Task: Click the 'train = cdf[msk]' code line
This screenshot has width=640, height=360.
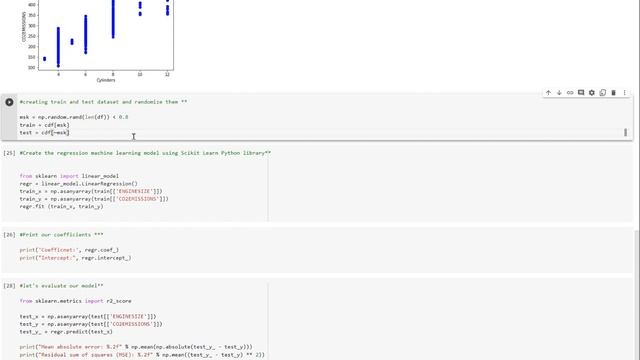Action: click(44, 125)
